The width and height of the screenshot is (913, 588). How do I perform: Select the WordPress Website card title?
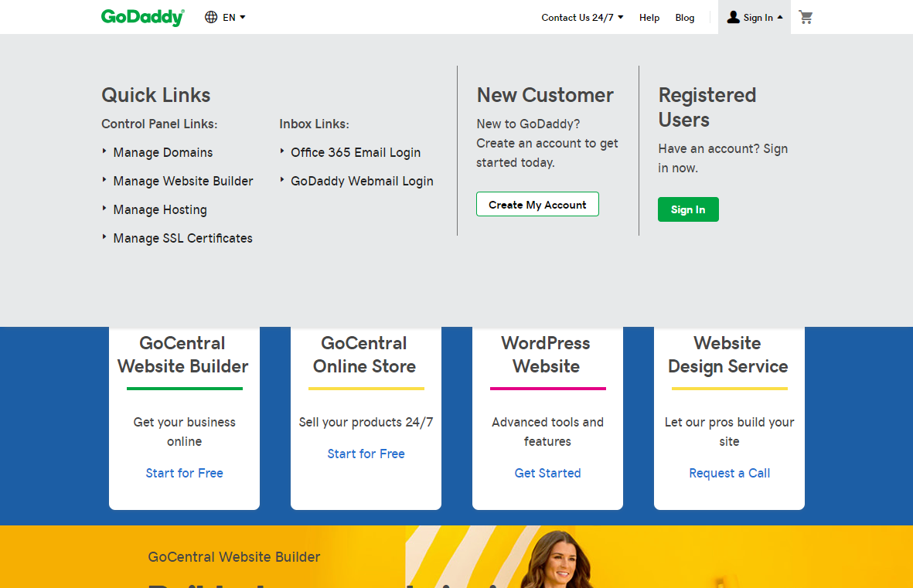[x=546, y=355]
